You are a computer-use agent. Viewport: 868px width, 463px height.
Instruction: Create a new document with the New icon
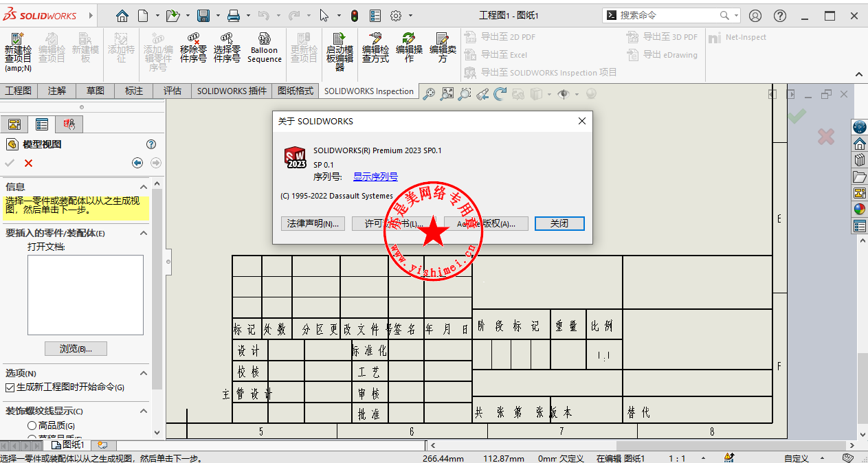pos(143,15)
